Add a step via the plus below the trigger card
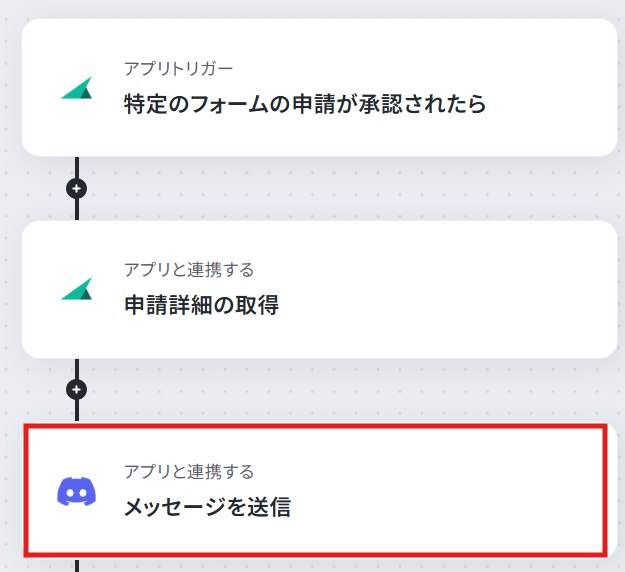Screen dimensions: 625x572 pyautogui.click(x=77, y=189)
